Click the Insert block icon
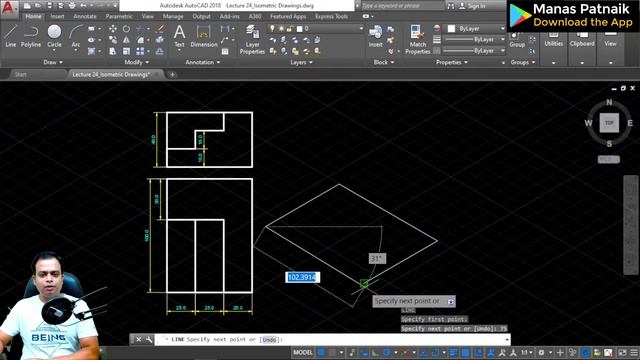Image resolution: width=640 pixels, height=360 pixels. (x=376, y=36)
